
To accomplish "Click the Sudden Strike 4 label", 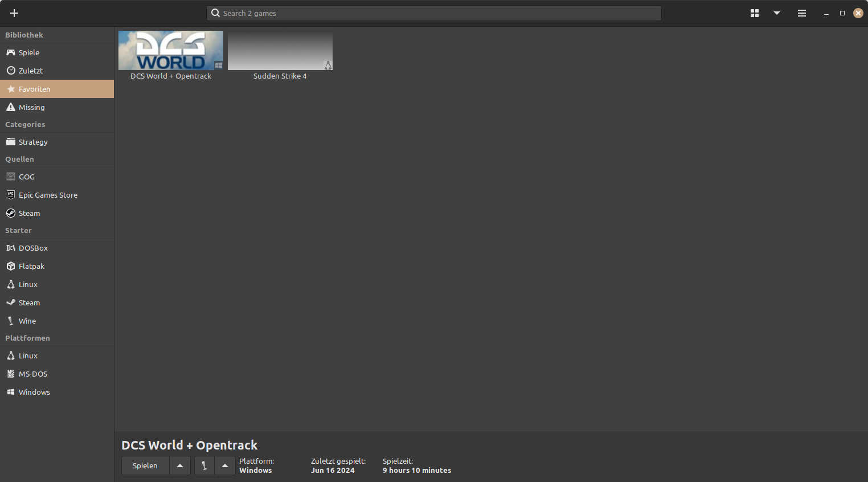I will [x=280, y=76].
